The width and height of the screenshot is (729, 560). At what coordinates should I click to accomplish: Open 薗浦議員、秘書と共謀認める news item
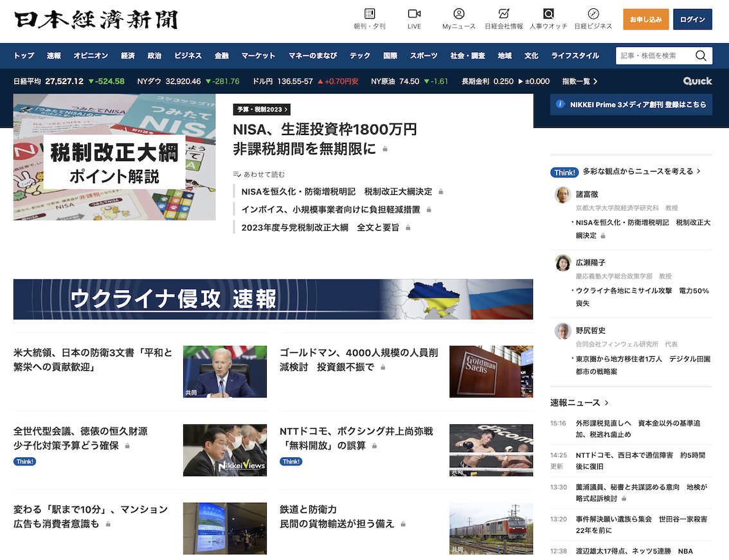point(641,493)
